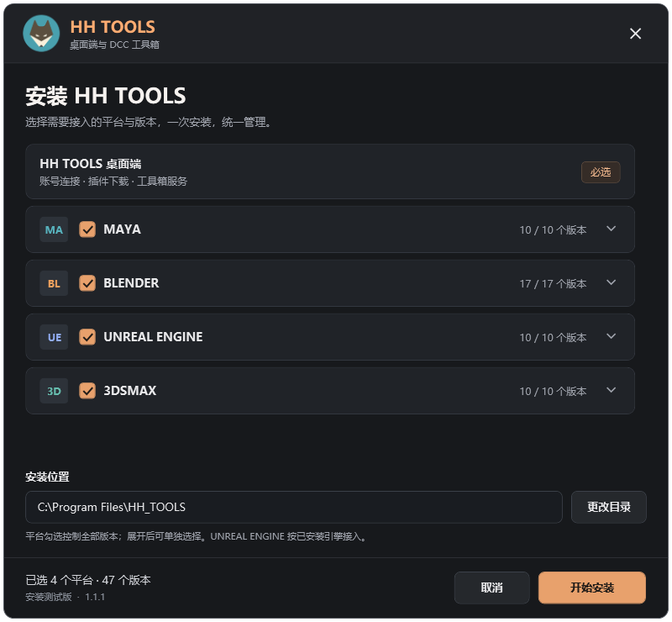This screenshot has width=672, height=622.
Task: Click 账号连接 · 插件下载 · 工具箱服务 description
Action: tap(113, 182)
